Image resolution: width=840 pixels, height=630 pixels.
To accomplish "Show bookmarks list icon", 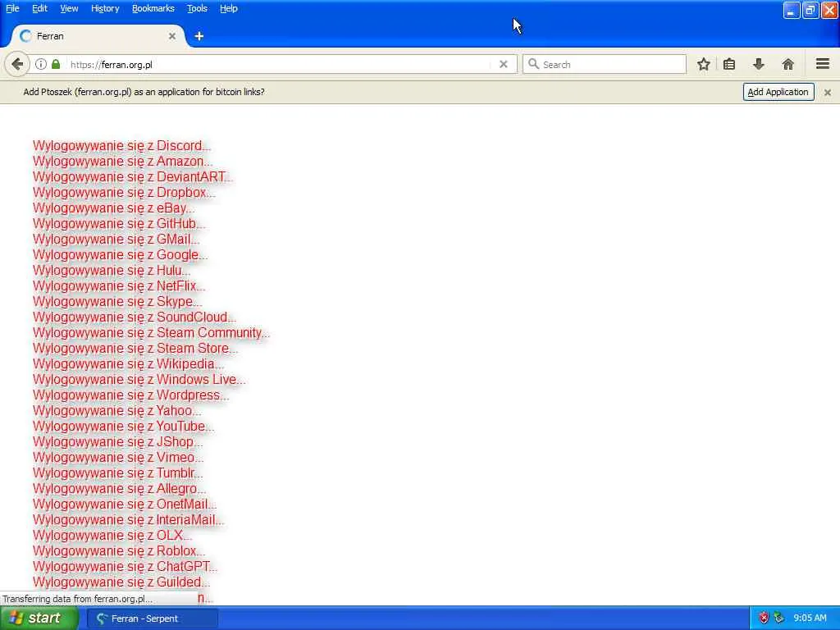I will 729,64.
